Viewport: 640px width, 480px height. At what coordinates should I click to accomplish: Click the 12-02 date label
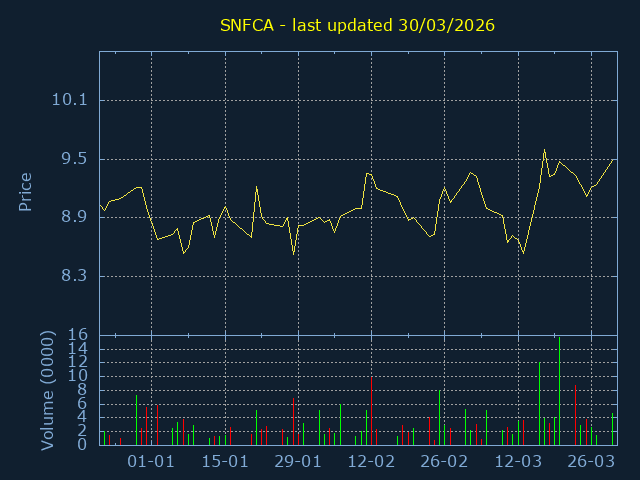371,462
